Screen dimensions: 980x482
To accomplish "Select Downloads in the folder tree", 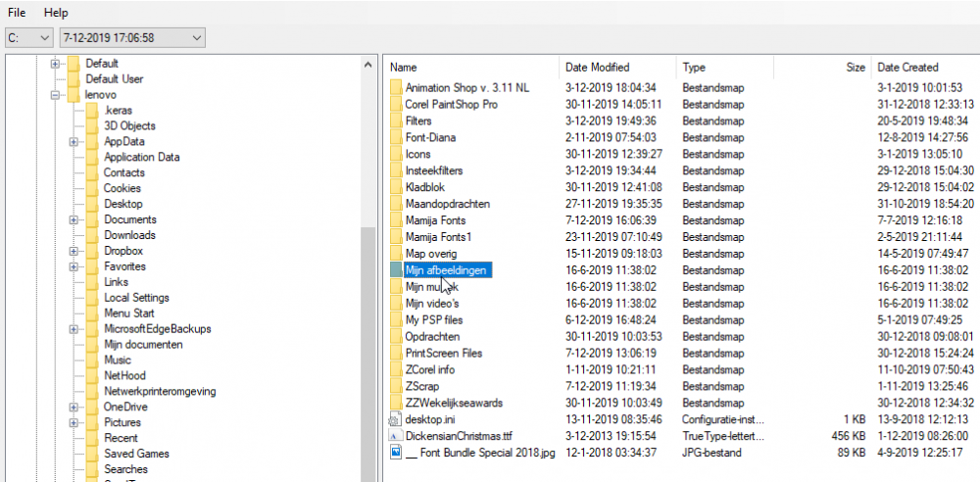I will click(129, 235).
